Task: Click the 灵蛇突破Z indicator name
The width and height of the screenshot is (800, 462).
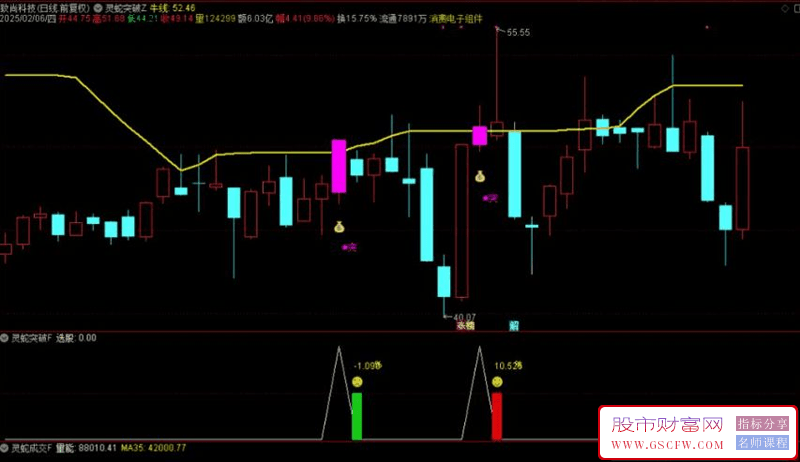Action: click(126, 8)
